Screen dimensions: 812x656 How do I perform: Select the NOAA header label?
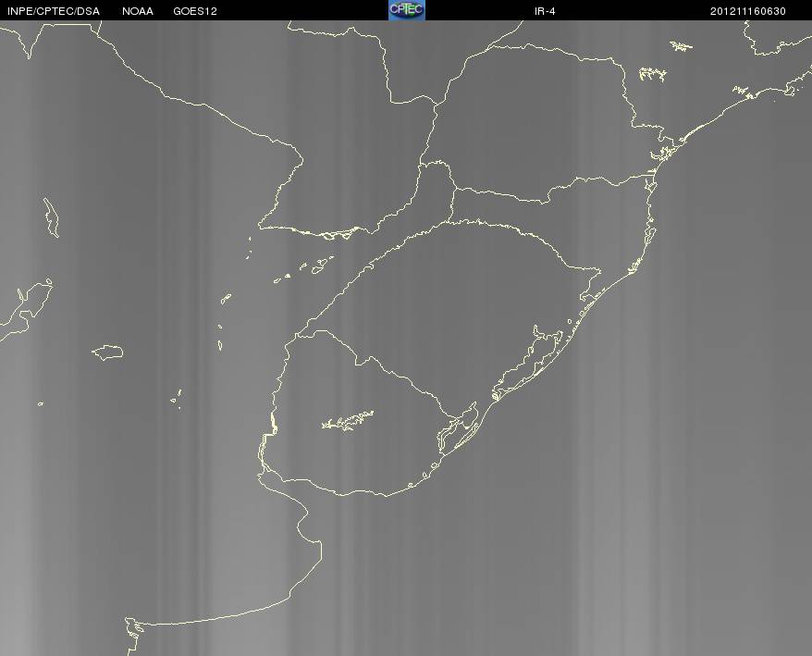pos(137,11)
